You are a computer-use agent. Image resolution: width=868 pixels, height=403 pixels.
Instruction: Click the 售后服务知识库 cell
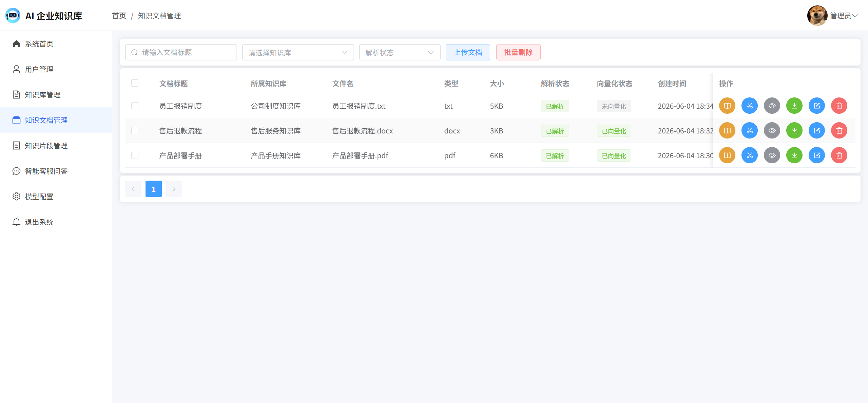click(276, 131)
